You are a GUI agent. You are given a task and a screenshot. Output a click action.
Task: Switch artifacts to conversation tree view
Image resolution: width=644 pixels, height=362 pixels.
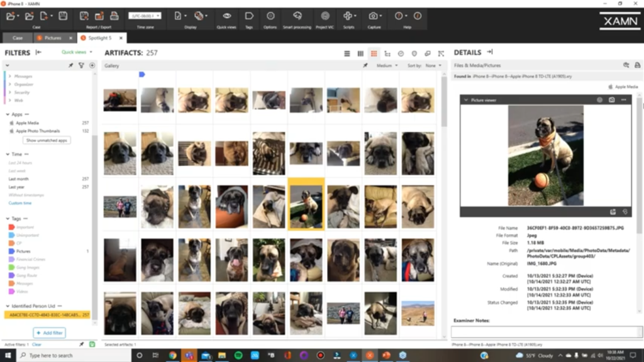(387, 53)
